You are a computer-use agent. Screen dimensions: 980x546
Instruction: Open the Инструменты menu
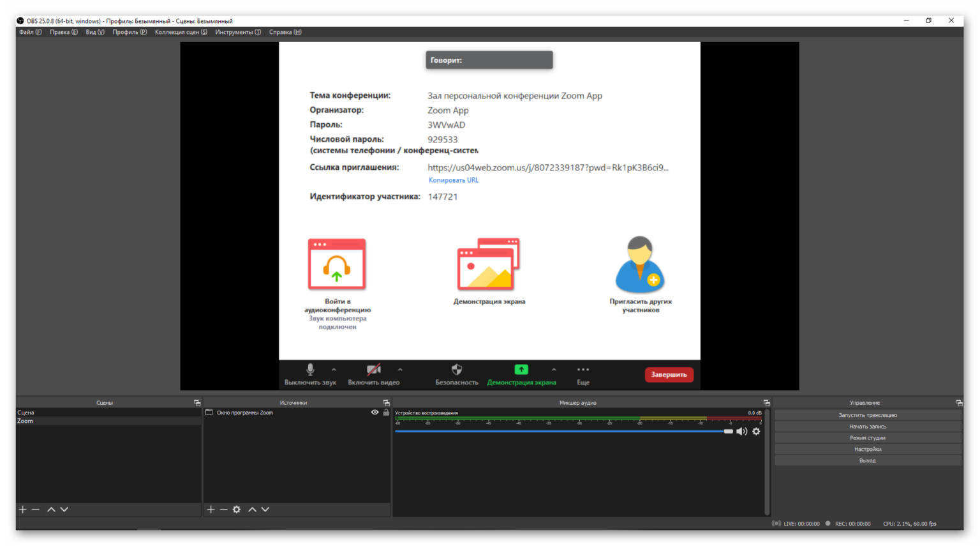(238, 32)
